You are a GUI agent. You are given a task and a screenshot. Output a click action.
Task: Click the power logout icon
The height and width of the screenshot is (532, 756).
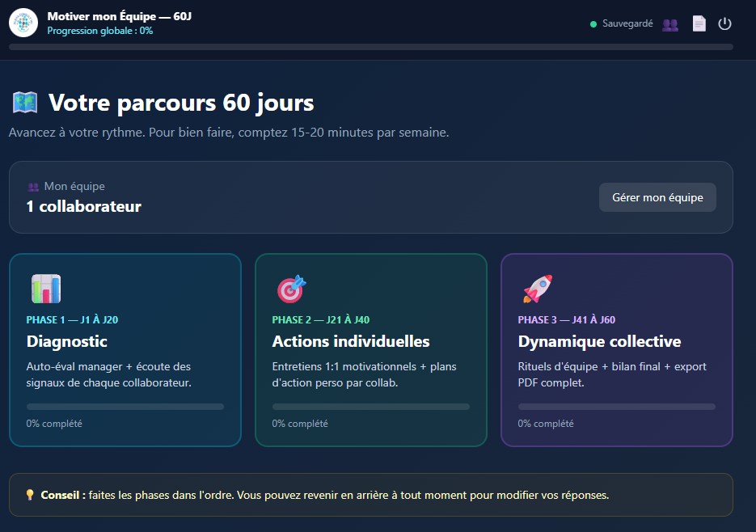724,23
